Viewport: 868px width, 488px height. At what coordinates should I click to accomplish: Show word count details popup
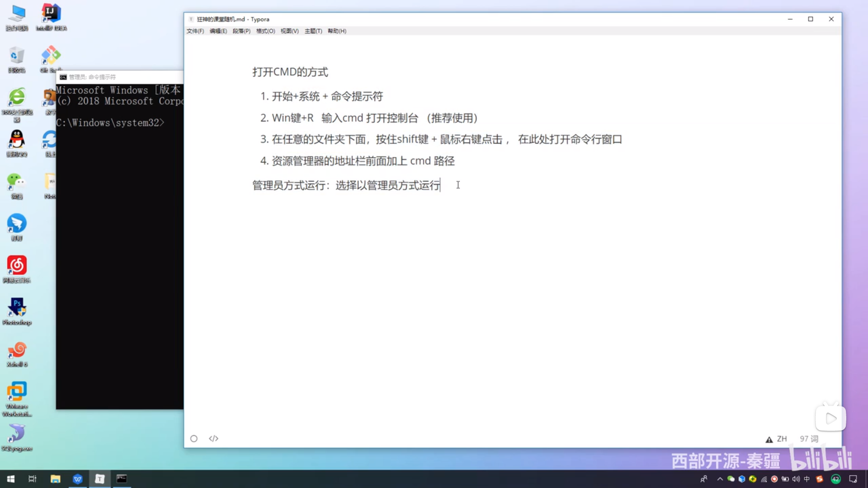pos(809,439)
